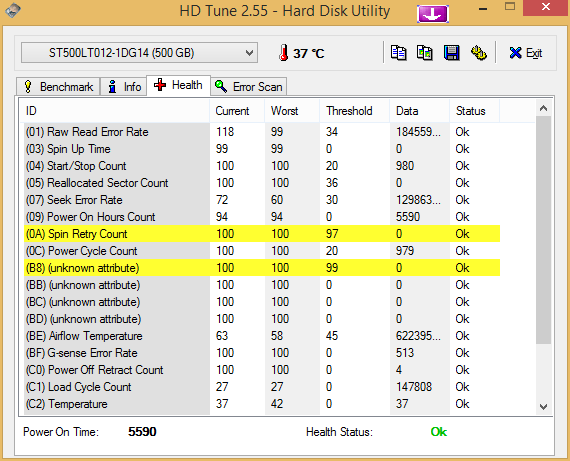Viewport: 570px width, 461px height.
Task: Select the '(C2) Temperature' row
Action: pos(262,404)
